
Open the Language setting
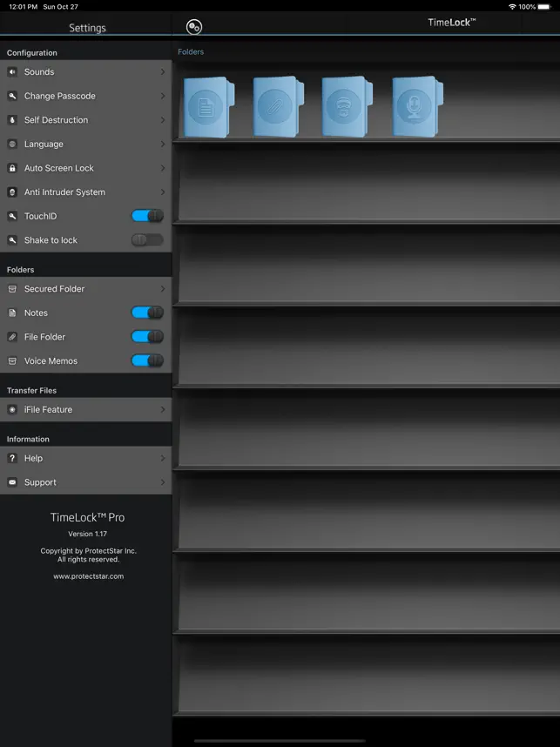(x=86, y=144)
